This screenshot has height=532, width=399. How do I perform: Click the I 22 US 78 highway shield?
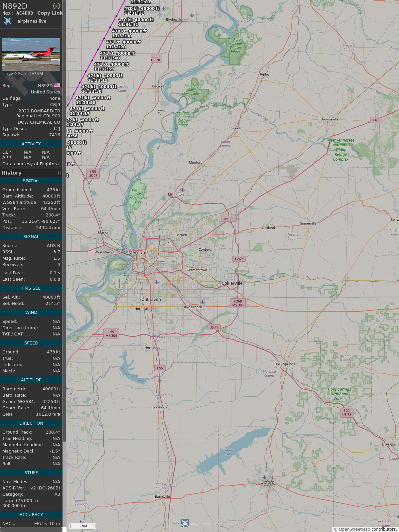(347, 413)
